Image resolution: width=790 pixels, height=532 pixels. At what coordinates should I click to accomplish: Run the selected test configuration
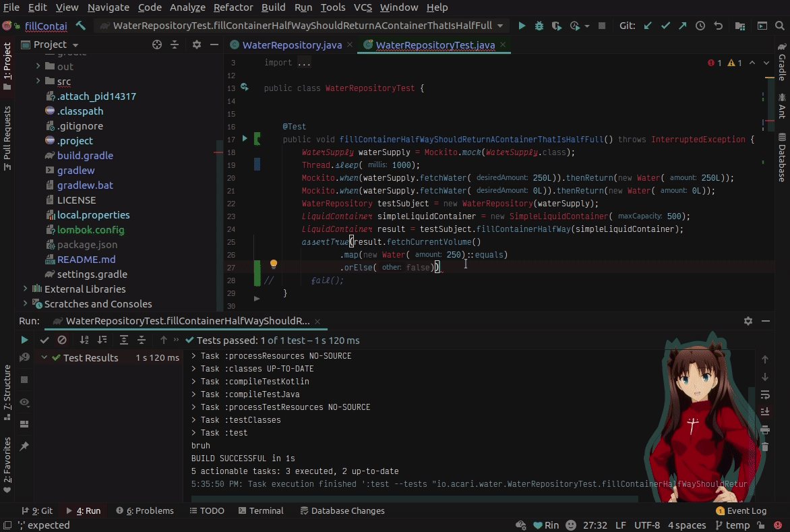click(x=522, y=26)
